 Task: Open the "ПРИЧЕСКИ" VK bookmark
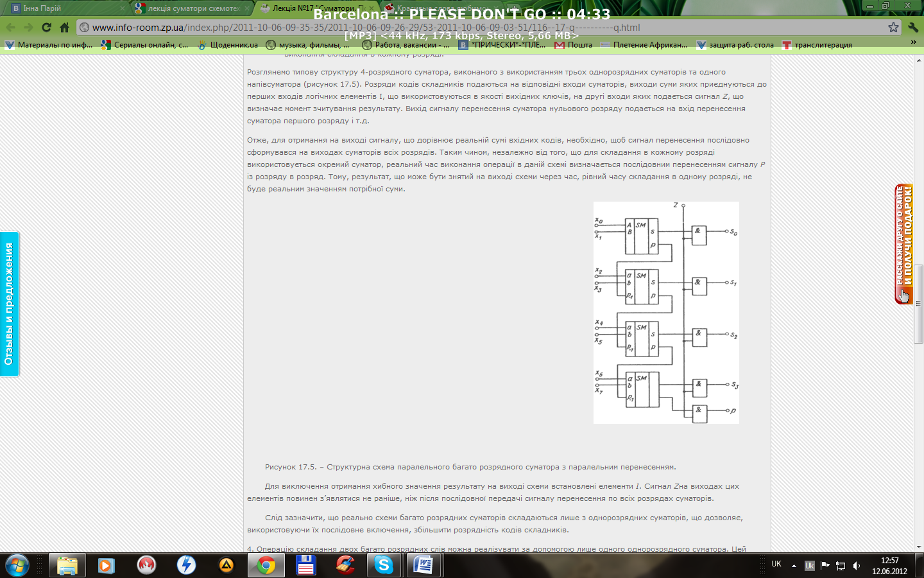(502, 45)
